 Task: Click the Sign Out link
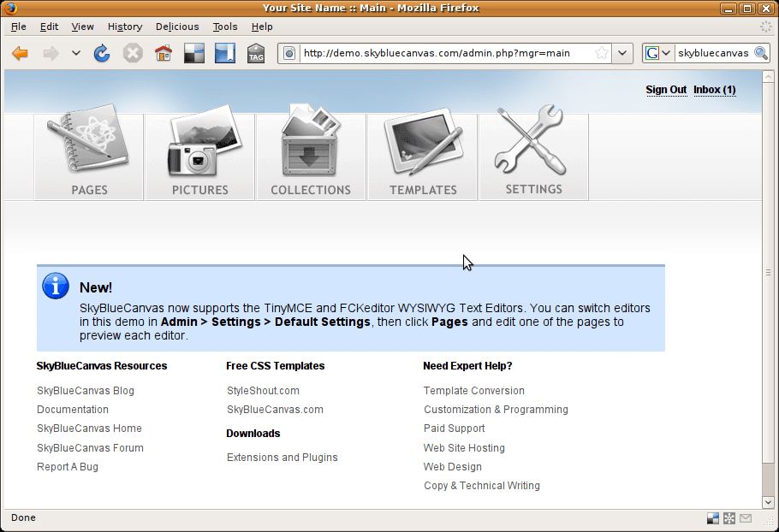[x=666, y=90]
